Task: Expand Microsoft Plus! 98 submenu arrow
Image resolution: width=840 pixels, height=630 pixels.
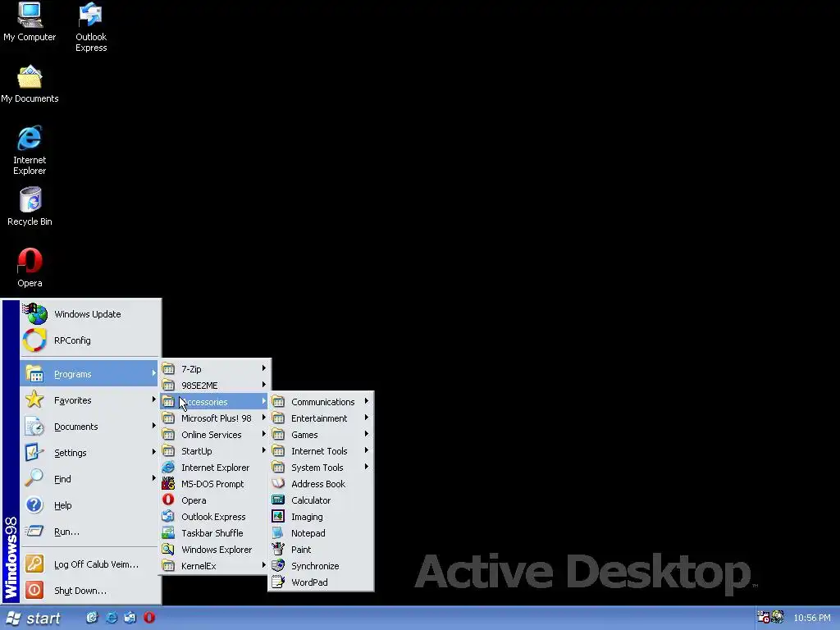Action: click(x=263, y=418)
